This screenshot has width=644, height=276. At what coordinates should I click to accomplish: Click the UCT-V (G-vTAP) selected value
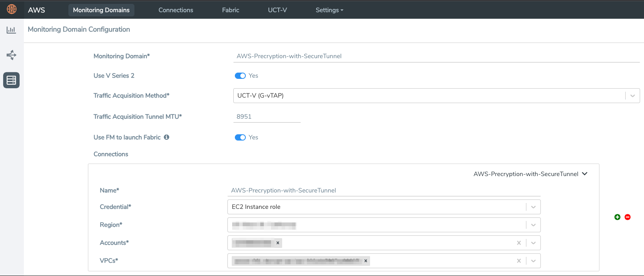coord(261,96)
